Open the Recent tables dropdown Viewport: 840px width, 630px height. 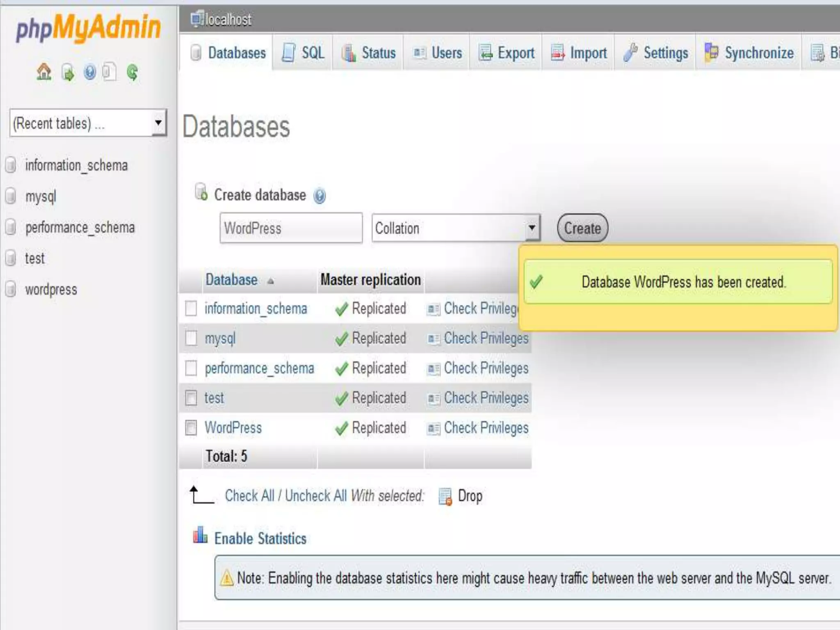coord(158,123)
